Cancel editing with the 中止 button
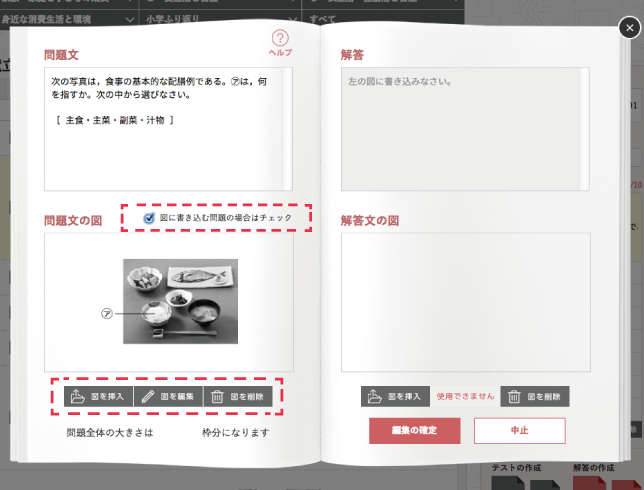 pos(519,430)
